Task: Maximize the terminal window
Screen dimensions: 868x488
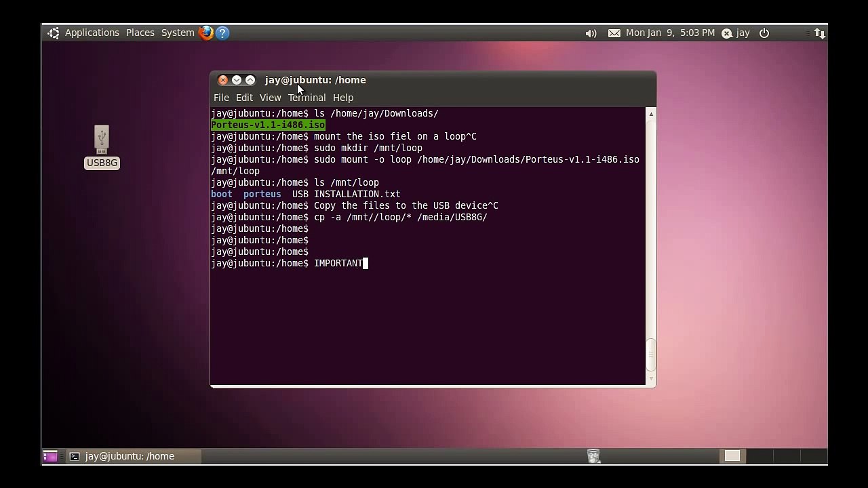Action: [250, 80]
